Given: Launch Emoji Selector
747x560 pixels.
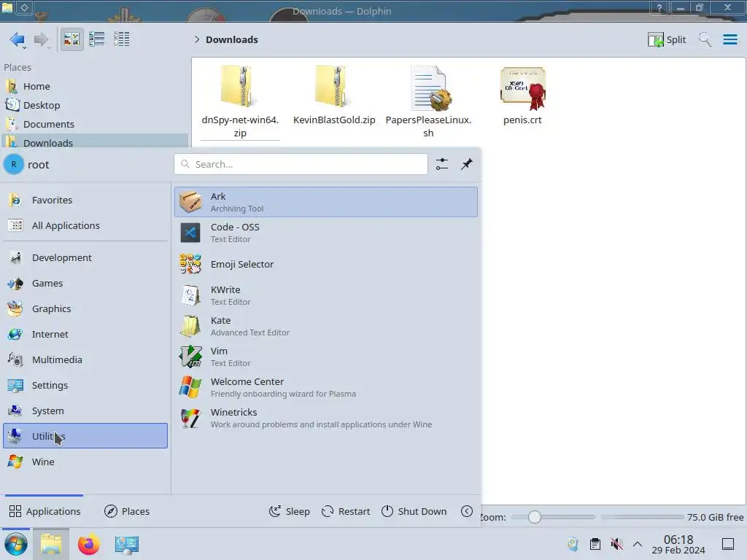Looking at the screenshot, I should coord(326,264).
